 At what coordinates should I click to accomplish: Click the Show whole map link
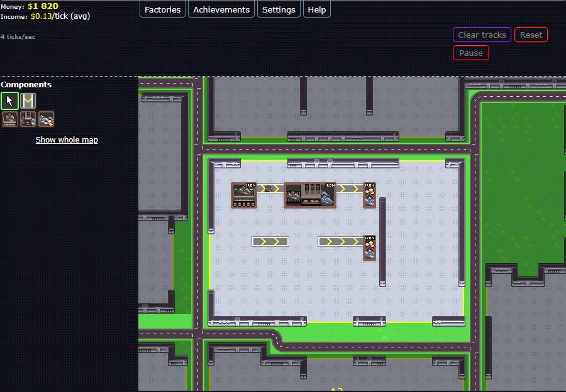click(67, 140)
